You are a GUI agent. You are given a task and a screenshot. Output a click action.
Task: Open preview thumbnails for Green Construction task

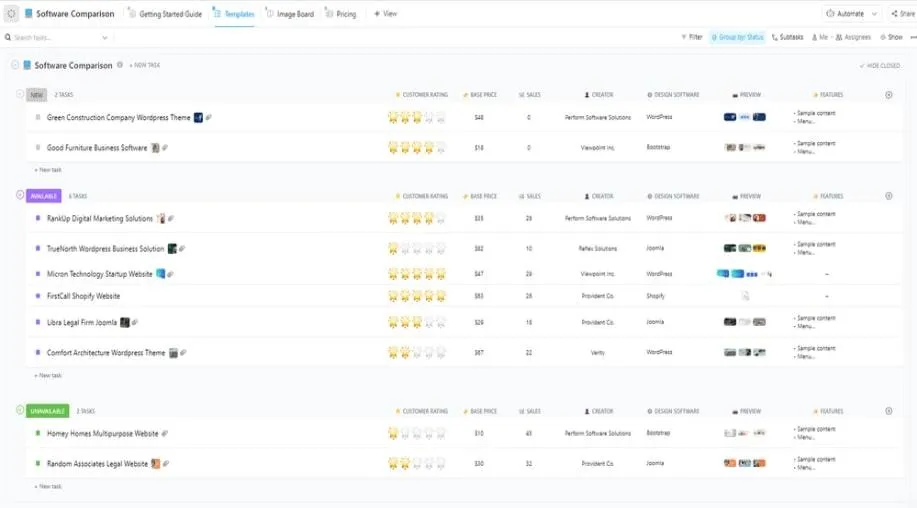745,117
